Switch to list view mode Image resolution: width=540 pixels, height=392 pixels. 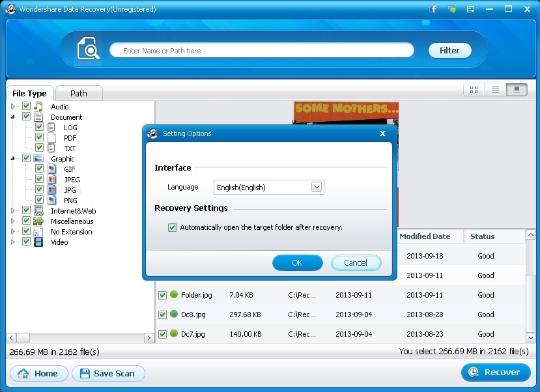click(x=494, y=89)
